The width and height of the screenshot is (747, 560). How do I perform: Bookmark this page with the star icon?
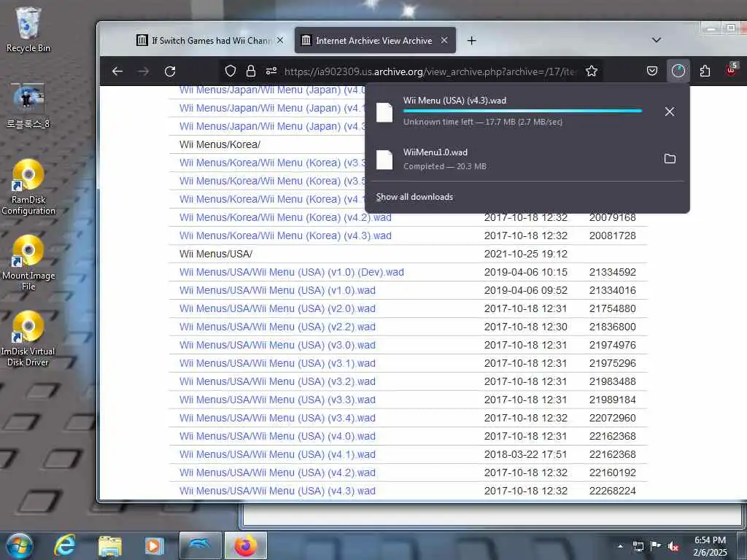(x=592, y=71)
